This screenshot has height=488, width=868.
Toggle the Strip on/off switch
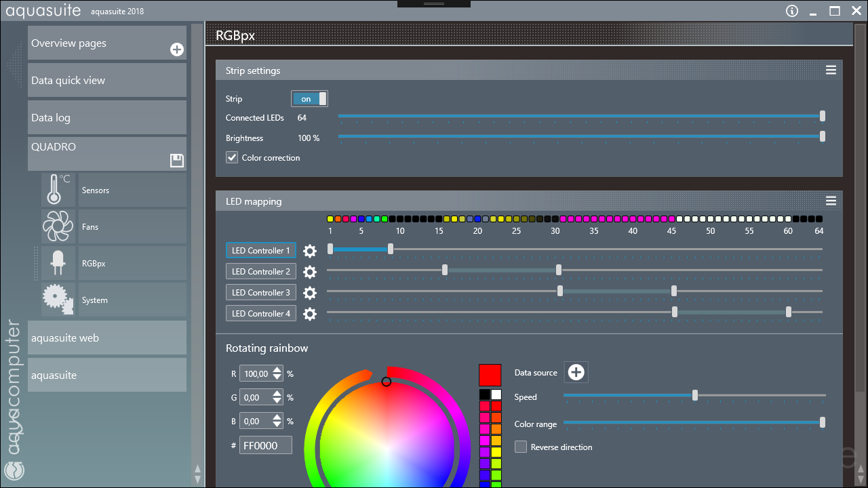click(309, 99)
